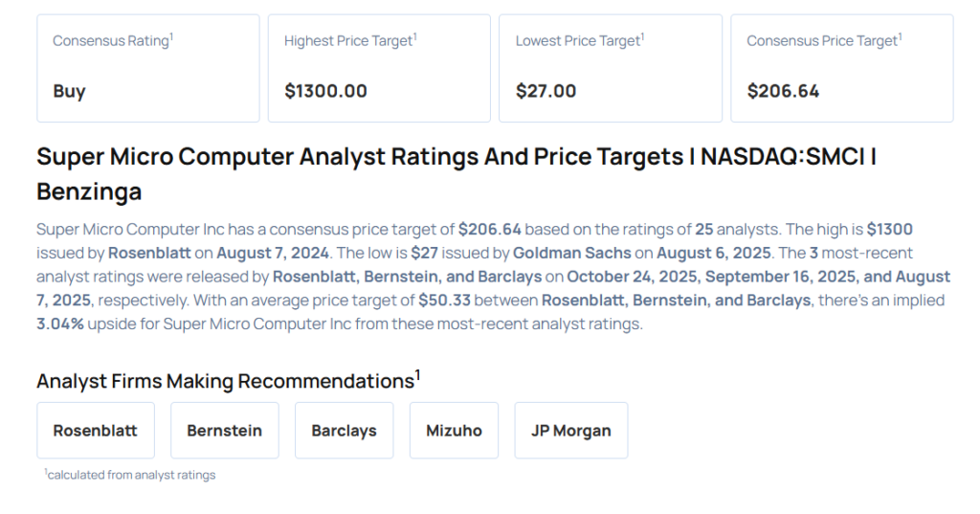Click the Bernstein analyst firm button
This screenshot has width=980, height=514.
coord(224,431)
